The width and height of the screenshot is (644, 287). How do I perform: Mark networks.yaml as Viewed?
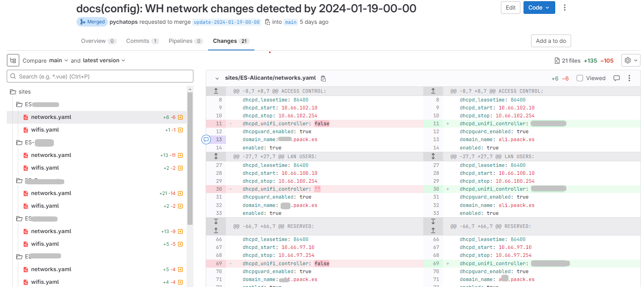tap(580, 78)
